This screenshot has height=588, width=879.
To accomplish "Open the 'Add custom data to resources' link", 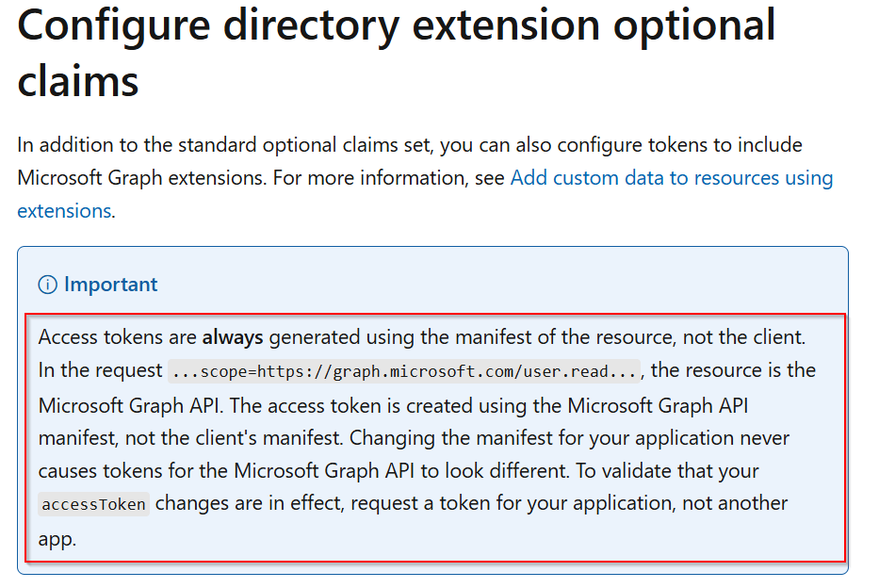I will coord(671,178).
